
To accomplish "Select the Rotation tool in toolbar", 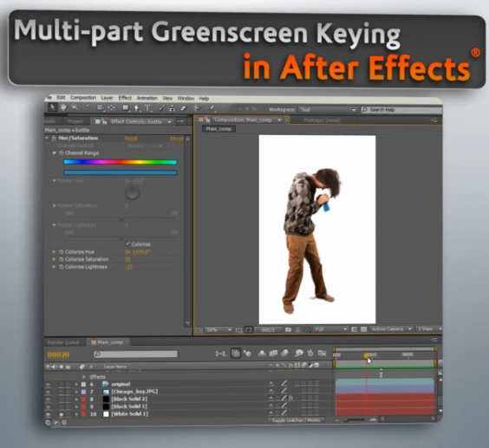I will [89, 107].
